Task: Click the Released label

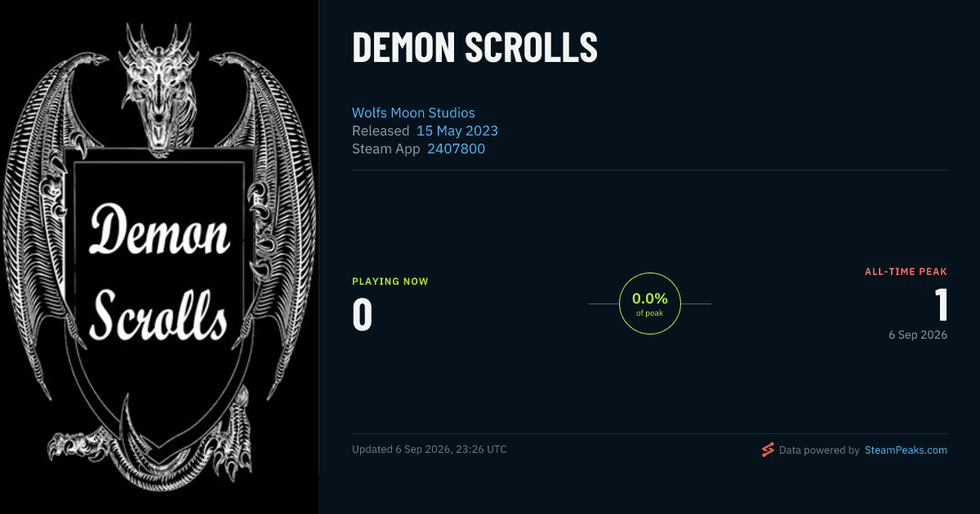Action: coord(381,131)
